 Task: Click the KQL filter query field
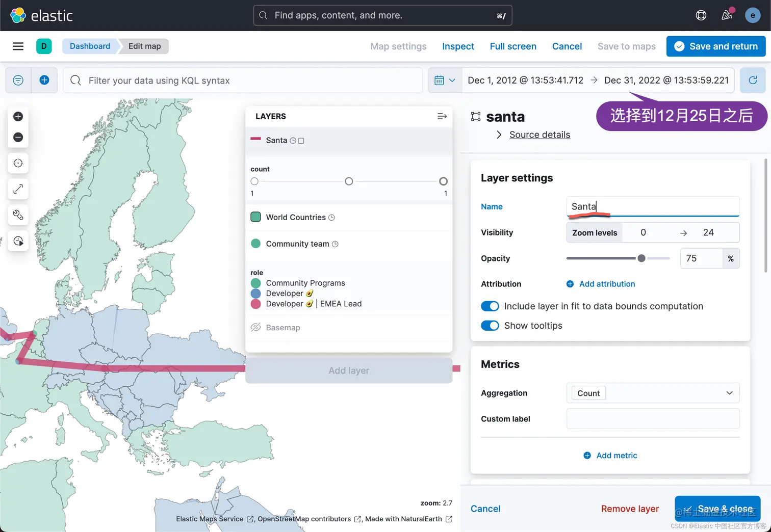[243, 81]
